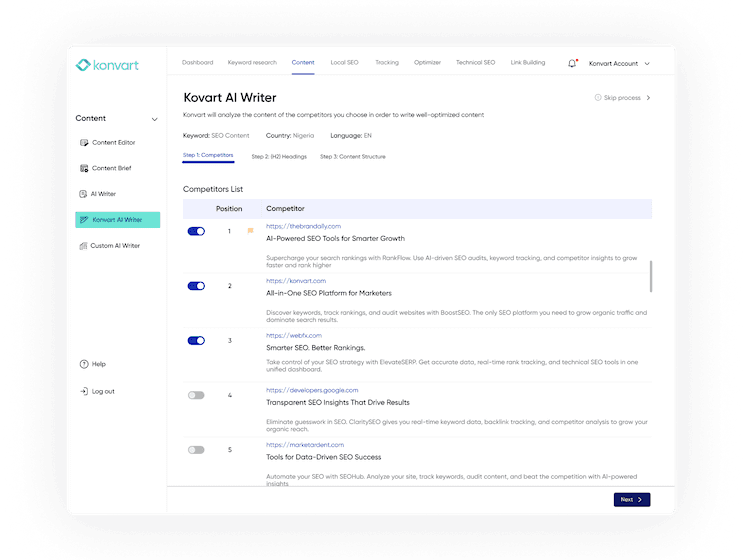Click the AI Writer sidebar icon
The height and width of the screenshot is (560, 743).
point(83,194)
